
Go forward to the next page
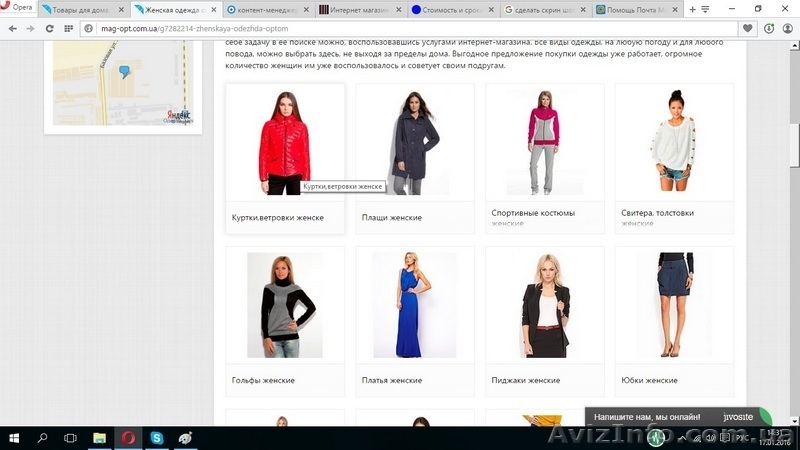coord(31,29)
